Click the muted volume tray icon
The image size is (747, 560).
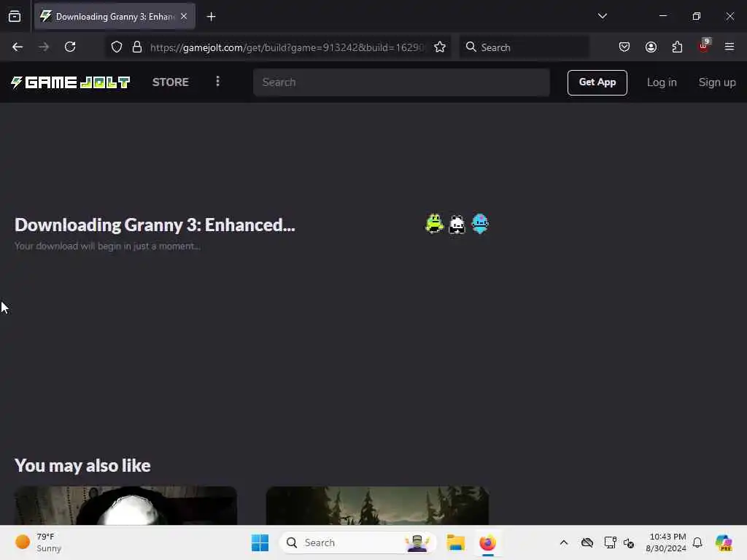click(628, 542)
